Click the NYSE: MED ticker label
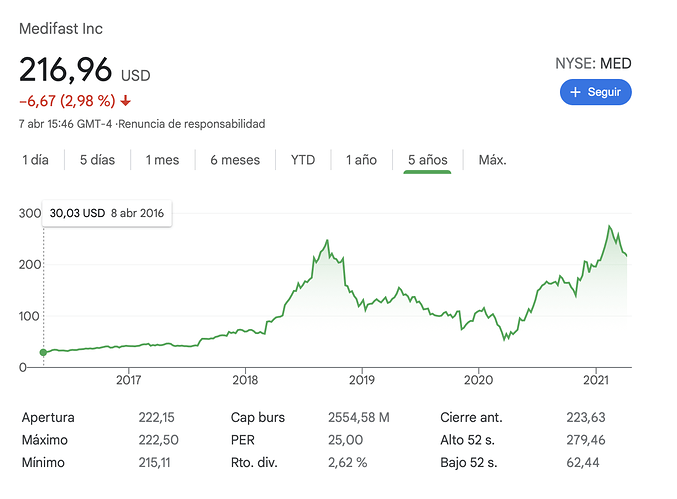This screenshot has height=499, width=677. click(x=593, y=63)
